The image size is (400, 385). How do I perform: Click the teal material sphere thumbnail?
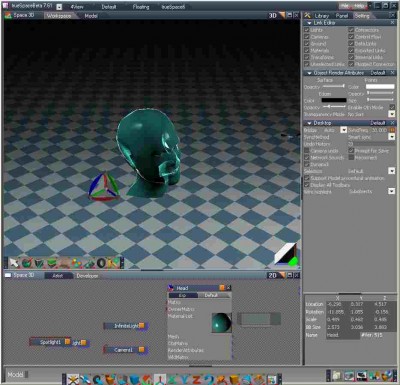click(x=221, y=322)
